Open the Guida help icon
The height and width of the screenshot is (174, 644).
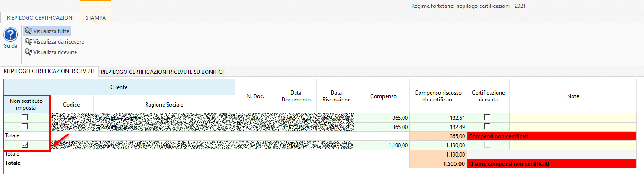click(x=10, y=35)
